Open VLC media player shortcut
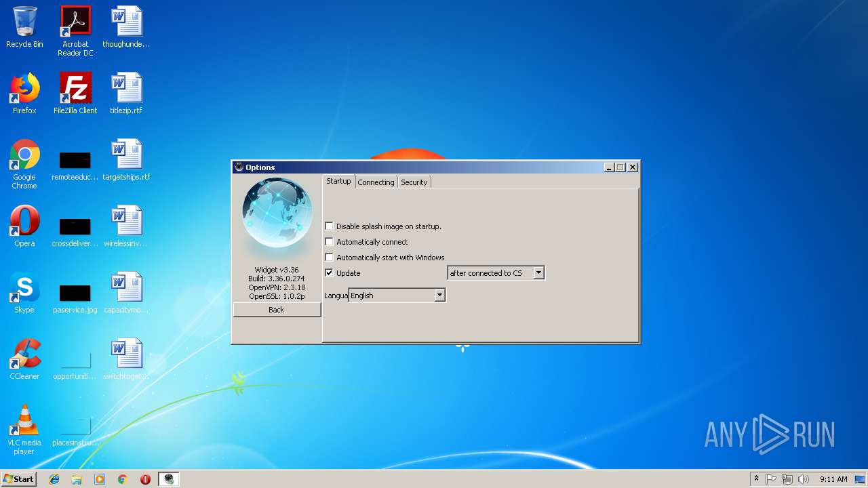Screen dimensions: 868x488 click(24, 430)
